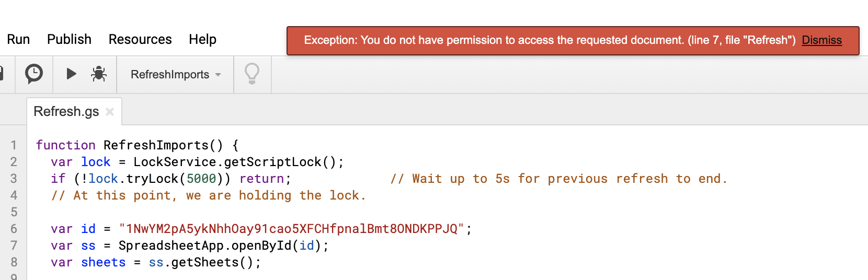
Task: Click line number 7 in the gutter
Action: tap(14, 246)
